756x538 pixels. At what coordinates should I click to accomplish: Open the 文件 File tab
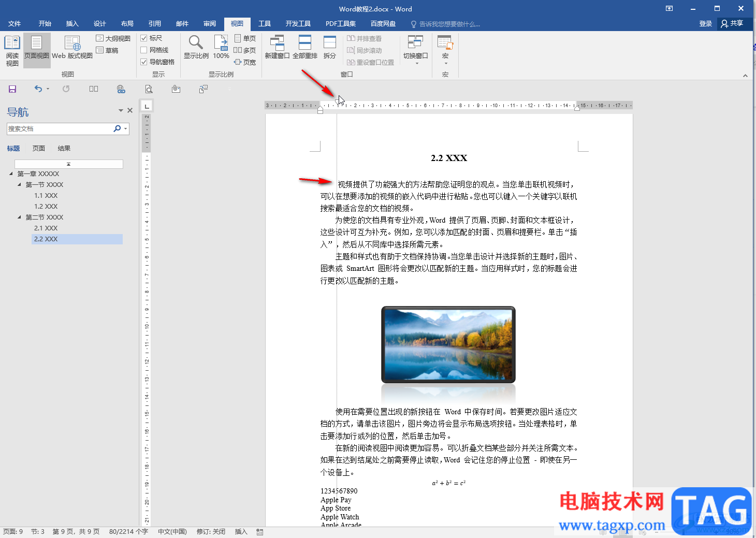(14, 24)
